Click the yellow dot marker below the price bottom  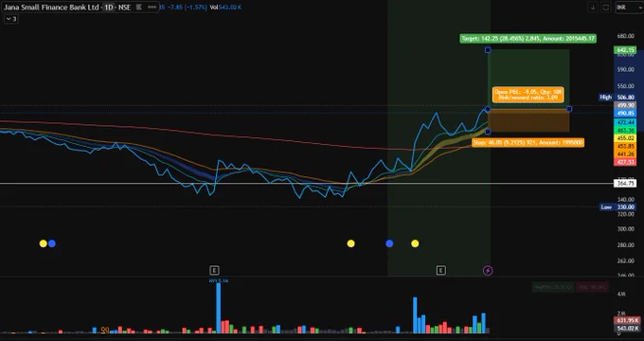pos(350,243)
